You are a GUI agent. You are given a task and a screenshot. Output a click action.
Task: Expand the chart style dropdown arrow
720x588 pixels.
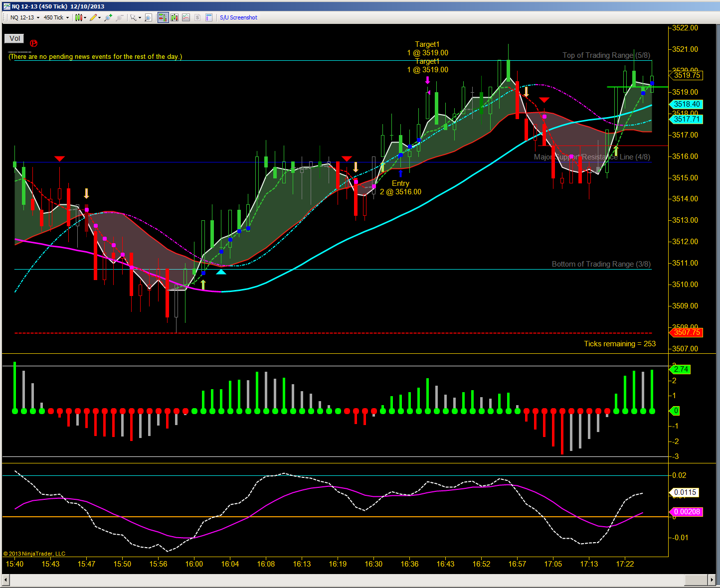click(85, 17)
